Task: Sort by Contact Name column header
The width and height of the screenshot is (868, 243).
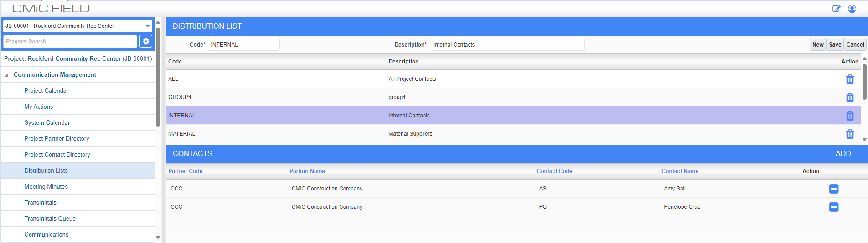Action: click(680, 171)
